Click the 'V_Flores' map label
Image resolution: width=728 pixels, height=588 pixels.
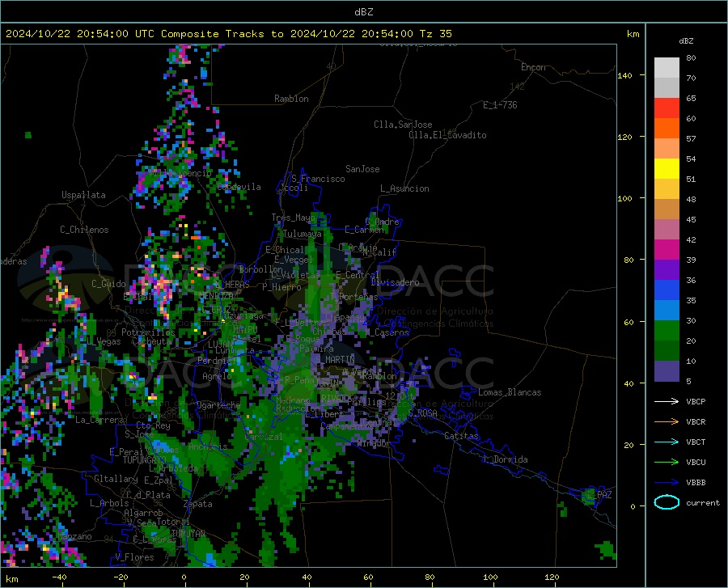(x=134, y=557)
